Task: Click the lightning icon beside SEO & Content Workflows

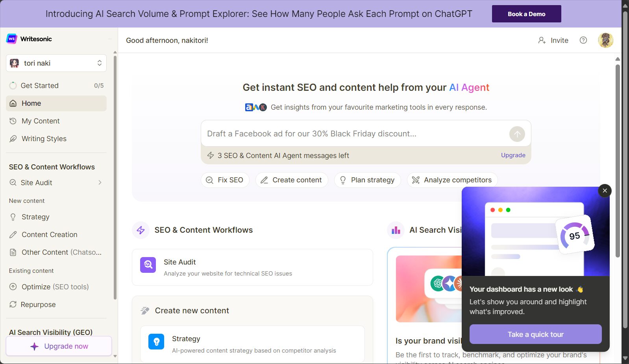Action: pyautogui.click(x=141, y=230)
